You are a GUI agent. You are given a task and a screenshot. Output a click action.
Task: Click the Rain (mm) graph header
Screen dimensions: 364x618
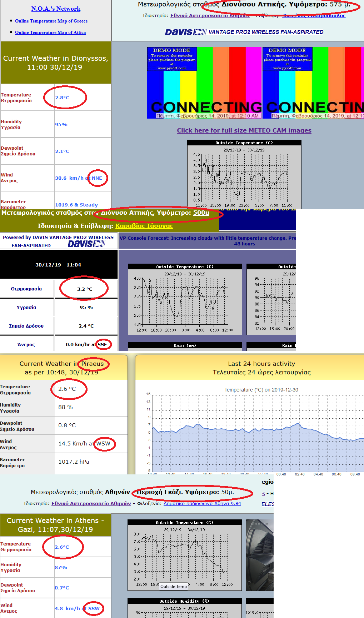pos(185,345)
